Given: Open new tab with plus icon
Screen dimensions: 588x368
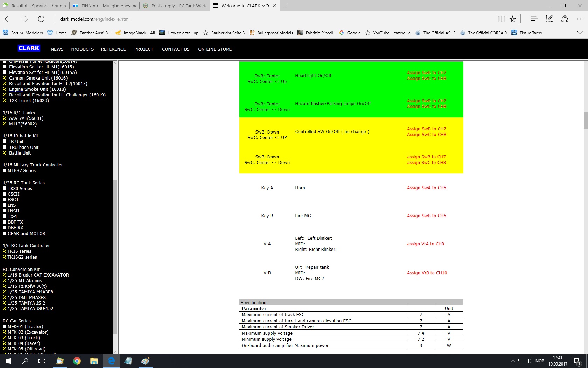Looking at the screenshot, I should coord(286,6).
